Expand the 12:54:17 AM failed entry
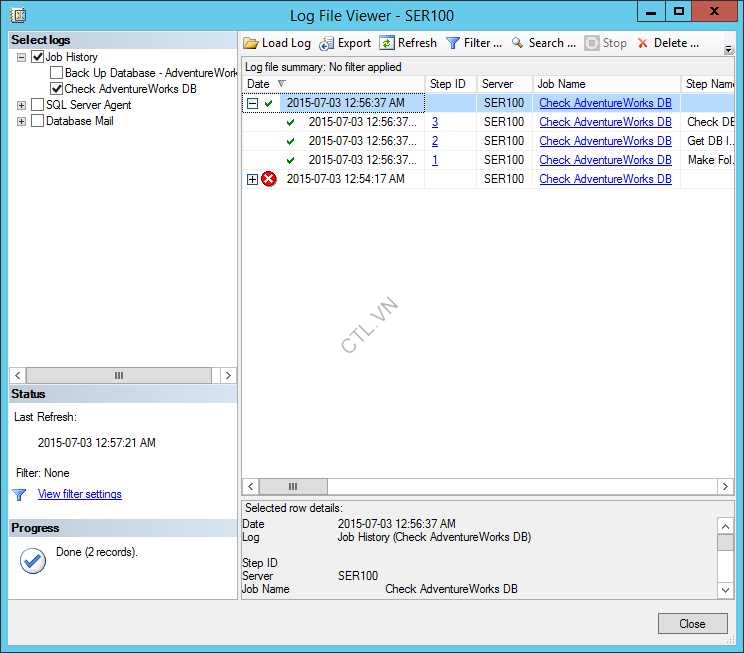This screenshot has width=744, height=653. [x=252, y=179]
